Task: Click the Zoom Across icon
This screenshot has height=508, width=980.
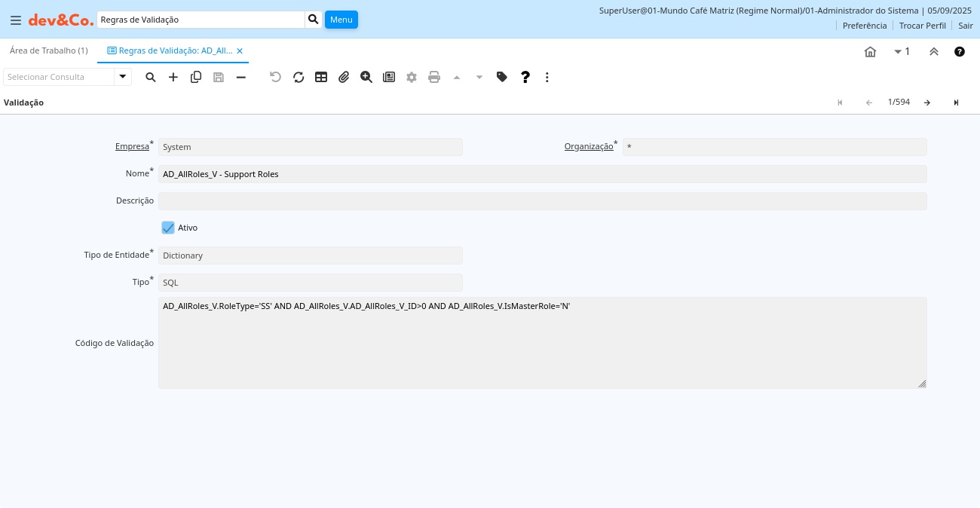Action: click(366, 77)
